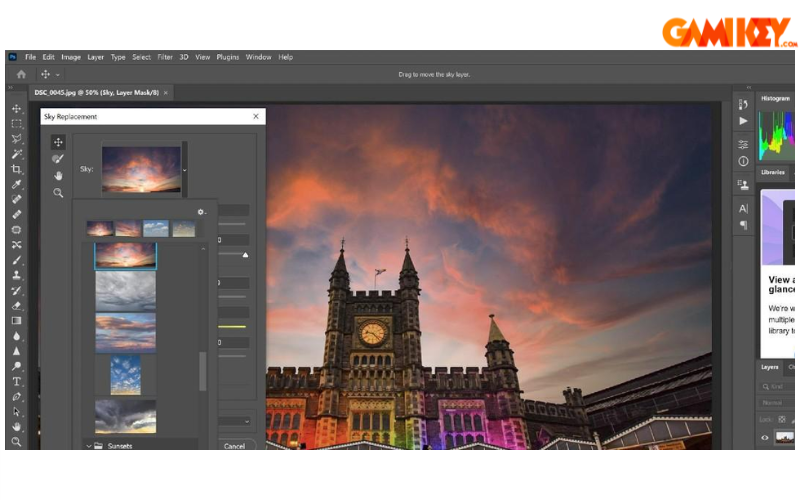Pick the gray storm clouds sky preset

[x=126, y=290]
